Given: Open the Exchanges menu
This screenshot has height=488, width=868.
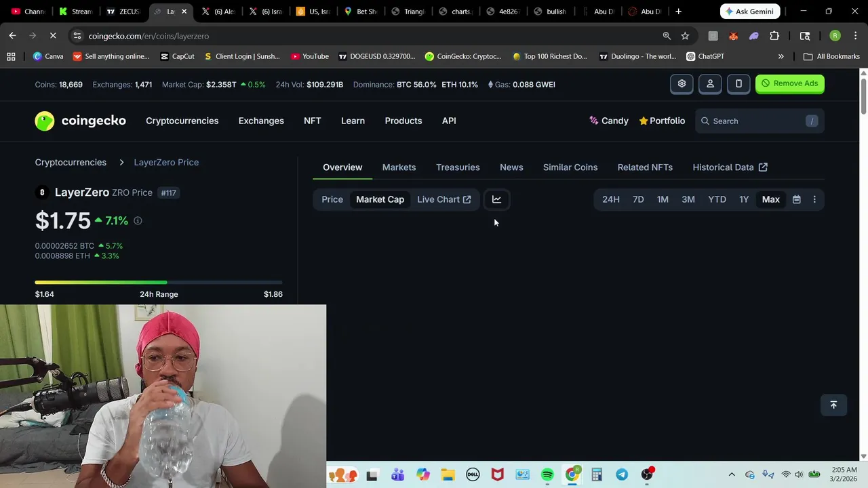Looking at the screenshot, I should 261,121.
